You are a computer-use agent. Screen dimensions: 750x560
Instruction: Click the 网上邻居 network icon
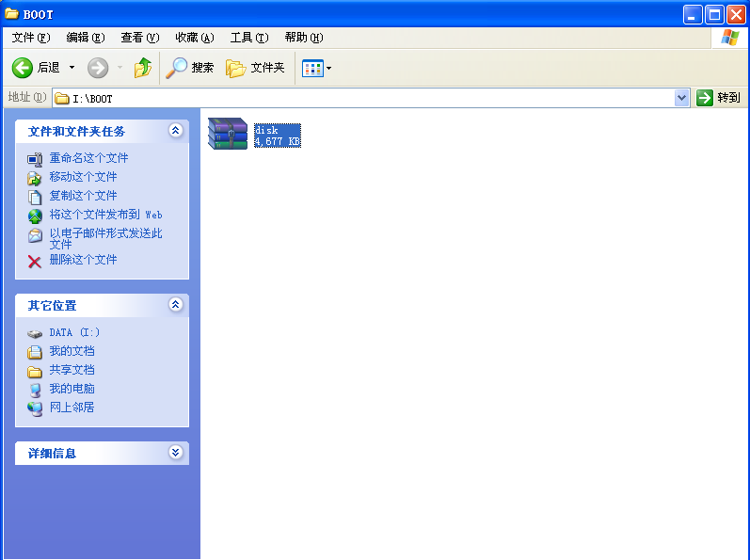coord(35,408)
